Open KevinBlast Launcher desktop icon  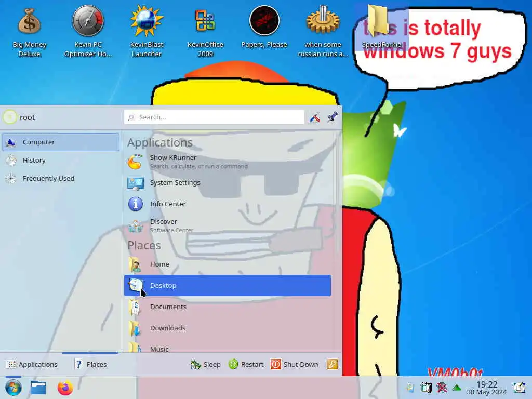pos(147,32)
